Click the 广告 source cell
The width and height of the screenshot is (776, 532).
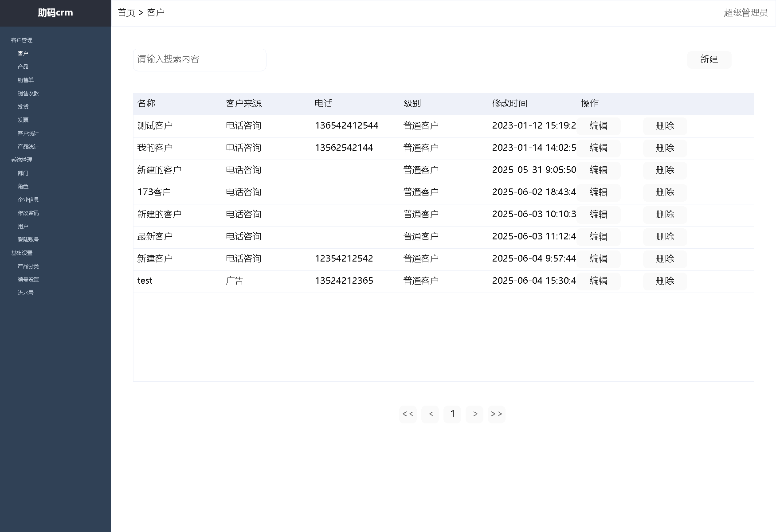[x=235, y=281]
